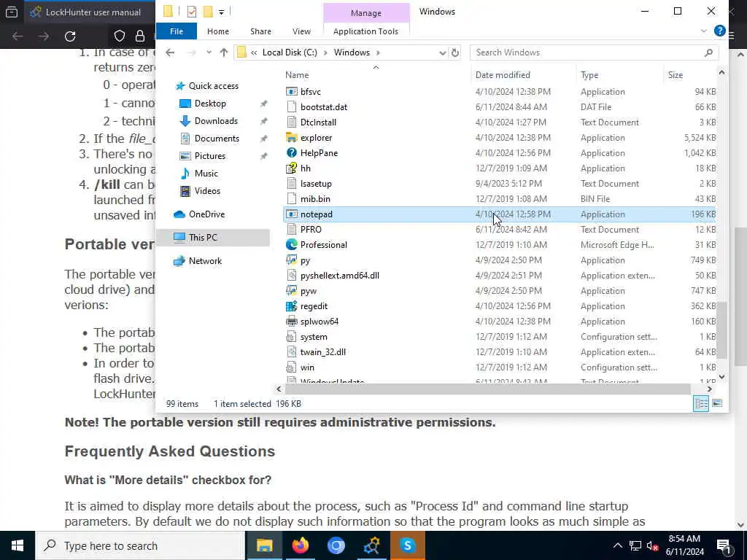
Task: Go up one folder level with the Up arrow
Action: pos(224,52)
